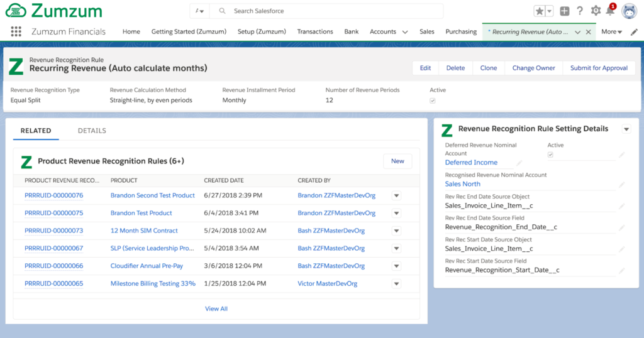Image resolution: width=644 pixels, height=338 pixels.
Task: Expand the Accounts nav dropdown chevron
Action: [405, 32]
